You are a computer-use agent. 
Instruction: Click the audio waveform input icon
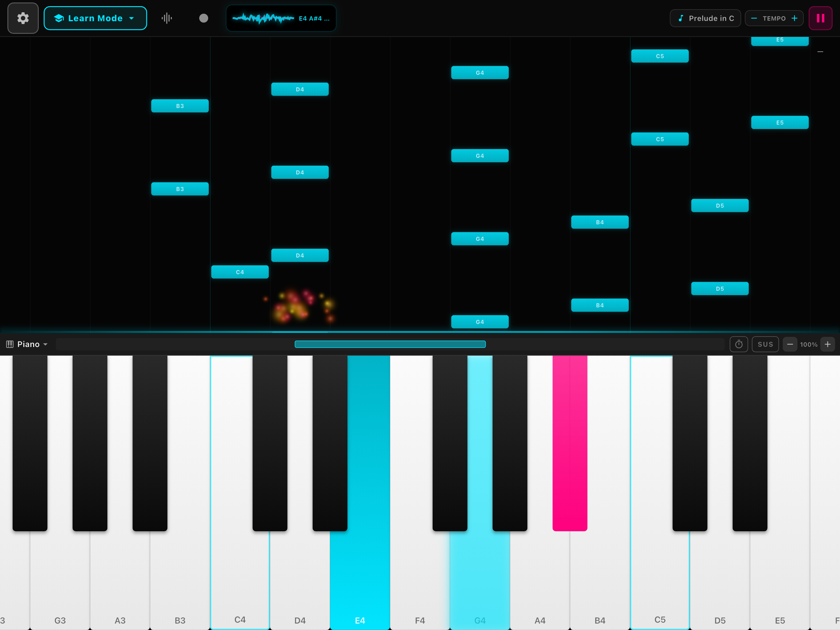pyautogui.click(x=167, y=18)
